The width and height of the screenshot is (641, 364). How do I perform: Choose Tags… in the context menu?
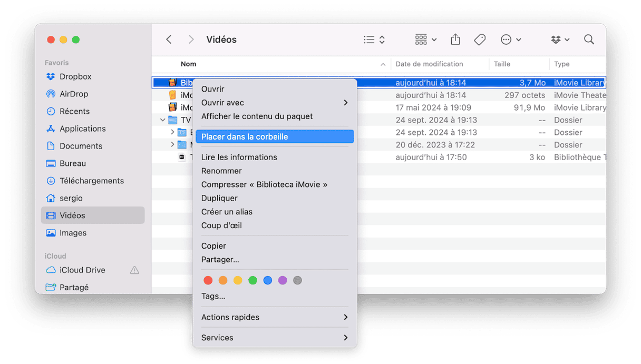(x=275, y=296)
